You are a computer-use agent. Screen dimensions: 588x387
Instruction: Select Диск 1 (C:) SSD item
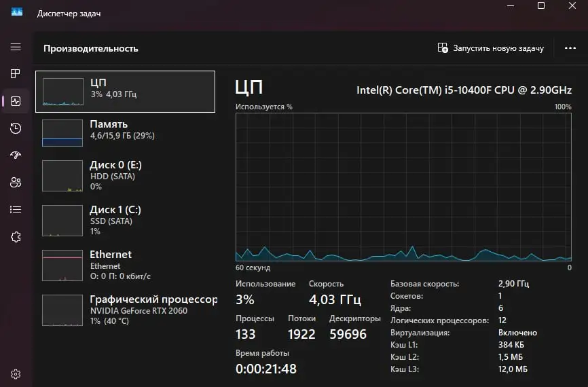click(x=126, y=220)
